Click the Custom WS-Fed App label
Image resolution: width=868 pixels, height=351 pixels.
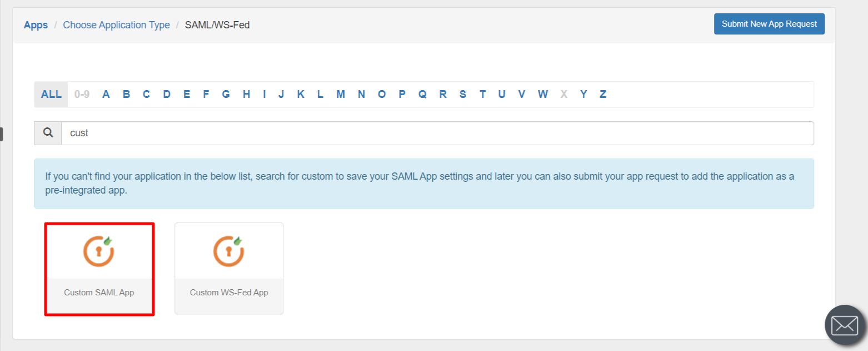[x=229, y=292]
